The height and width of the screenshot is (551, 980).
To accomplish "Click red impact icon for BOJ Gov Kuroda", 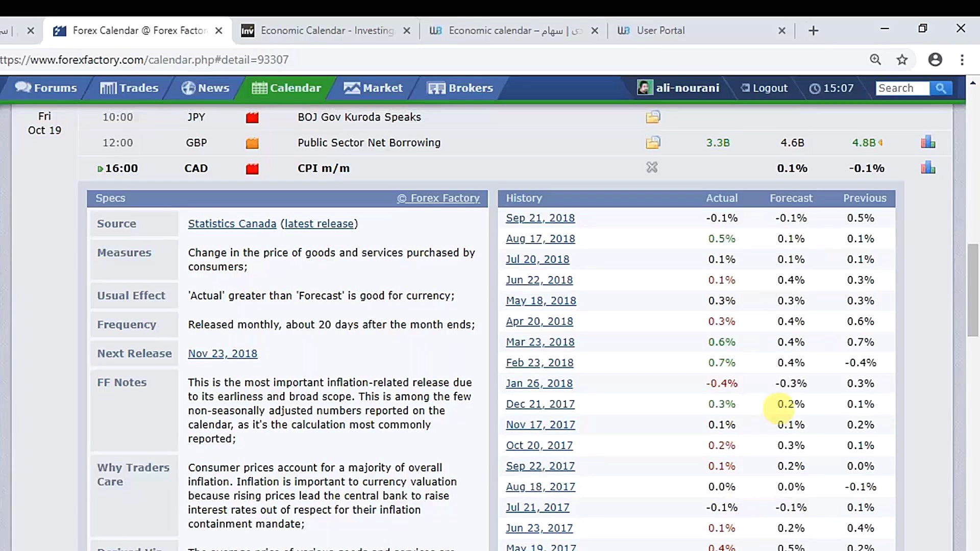I will [x=252, y=117].
